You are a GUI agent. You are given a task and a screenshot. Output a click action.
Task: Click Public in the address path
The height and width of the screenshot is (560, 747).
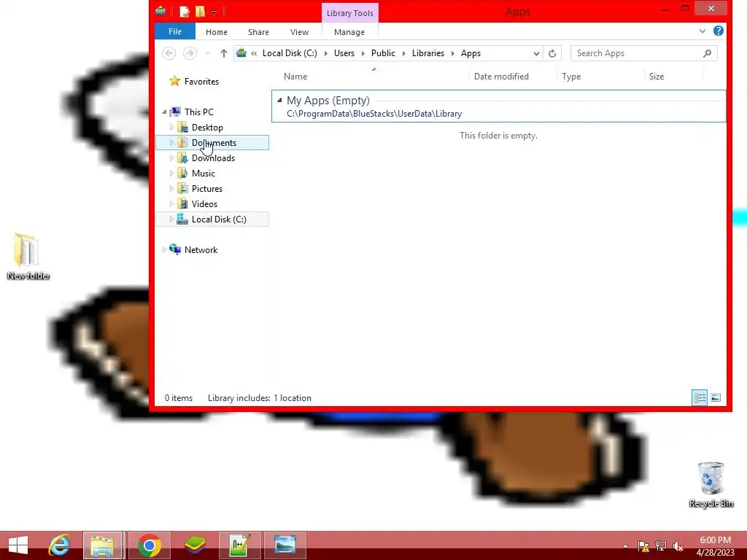click(383, 53)
